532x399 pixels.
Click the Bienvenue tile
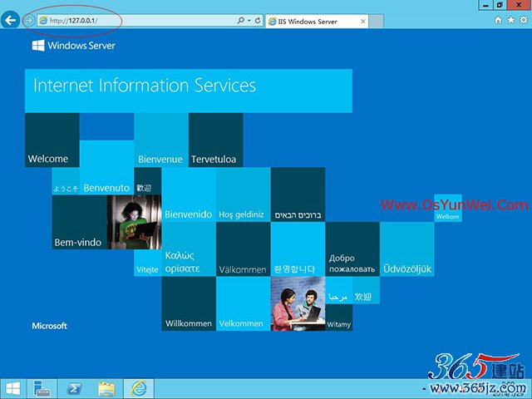(x=161, y=140)
